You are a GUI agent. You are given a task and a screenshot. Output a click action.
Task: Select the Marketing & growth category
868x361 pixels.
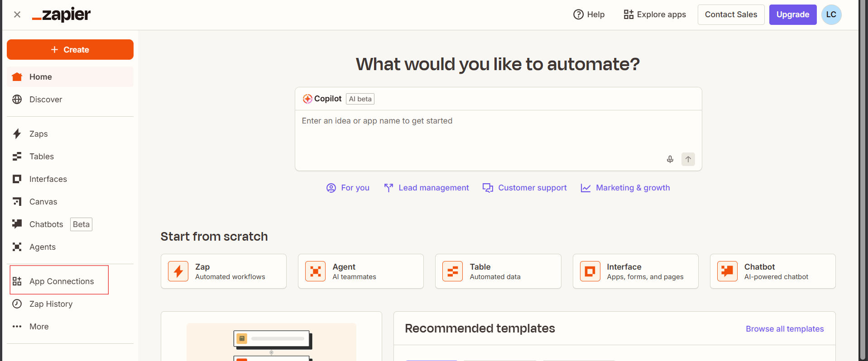pos(625,188)
